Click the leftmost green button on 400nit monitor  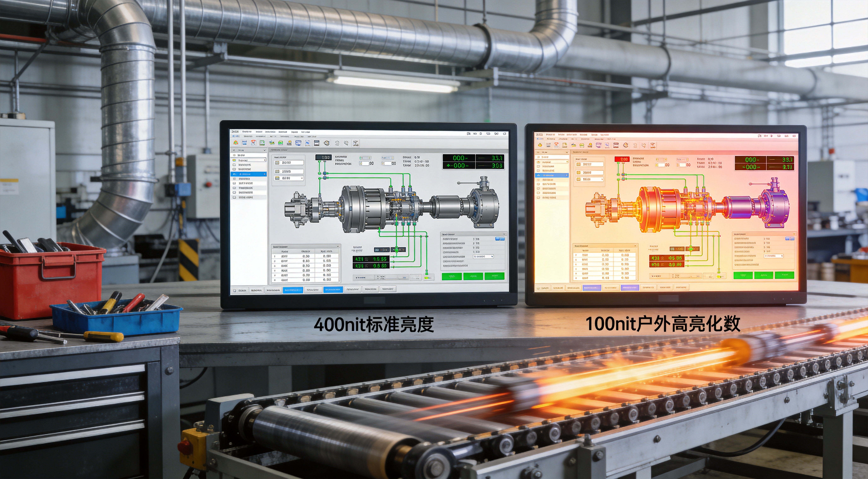click(x=452, y=276)
